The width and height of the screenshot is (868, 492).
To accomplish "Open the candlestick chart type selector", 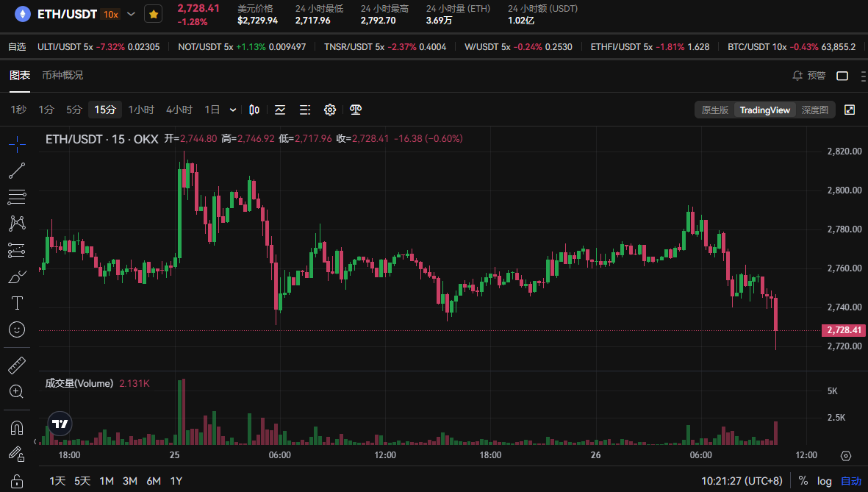I will coord(254,110).
